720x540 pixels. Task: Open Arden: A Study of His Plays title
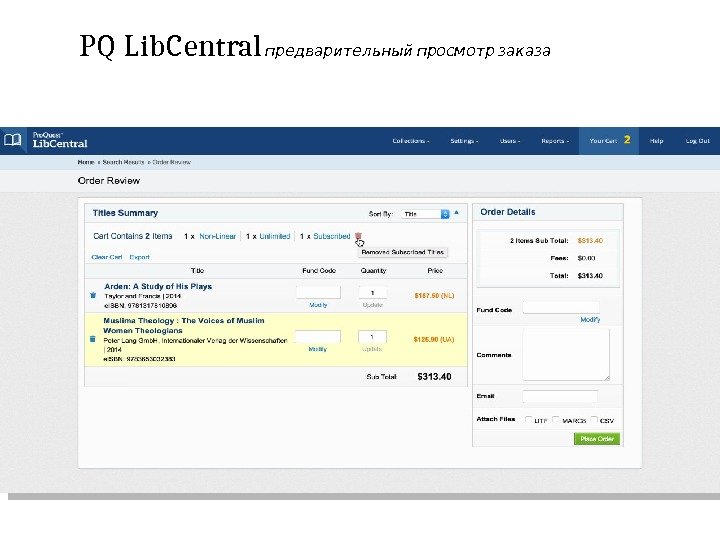[158, 286]
